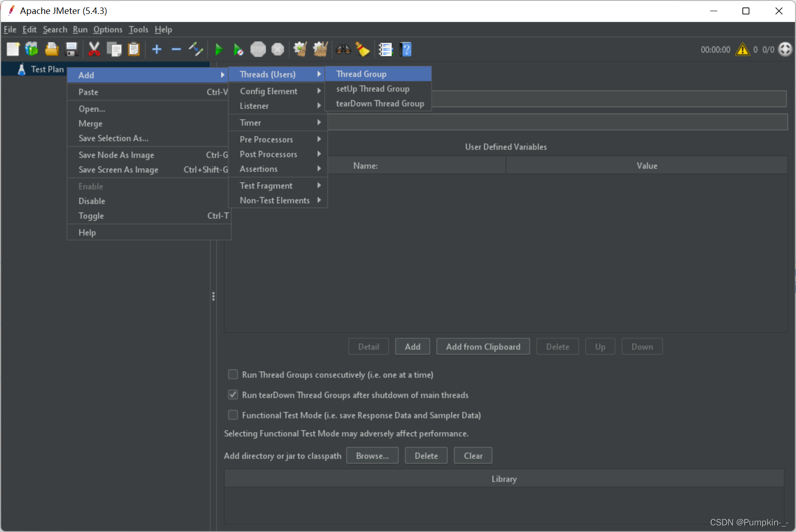The width and height of the screenshot is (796, 532).
Task: Select Disable in context menu
Action: coord(149,201)
